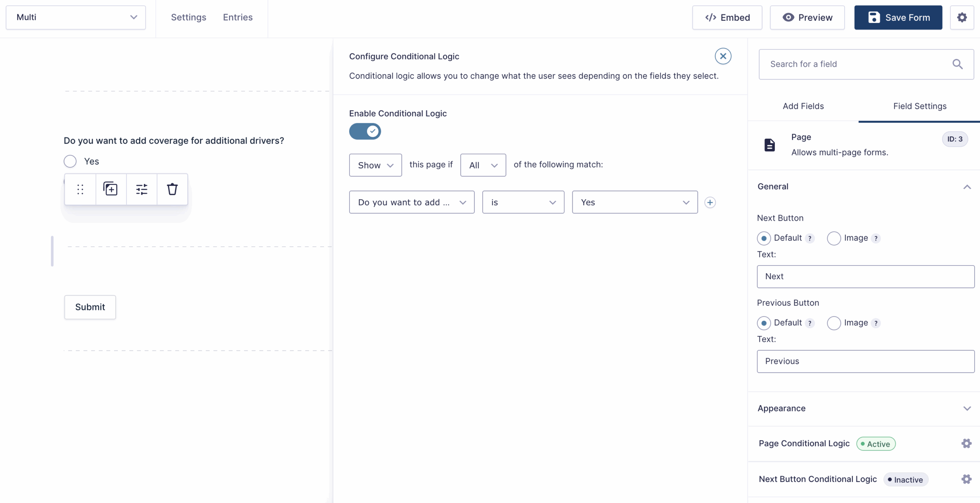
Task: Click the top-right form settings gear
Action: click(962, 17)
